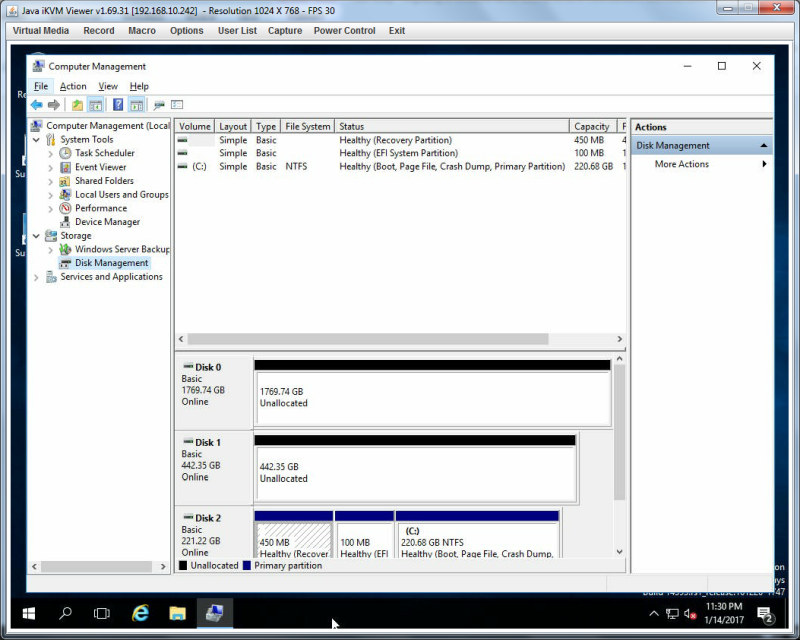Open the Action menu

pyautogui.click(x=73, y=86)
